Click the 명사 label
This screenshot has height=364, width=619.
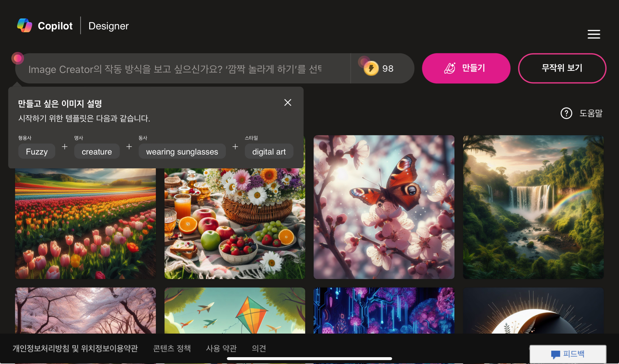point(79,138)
